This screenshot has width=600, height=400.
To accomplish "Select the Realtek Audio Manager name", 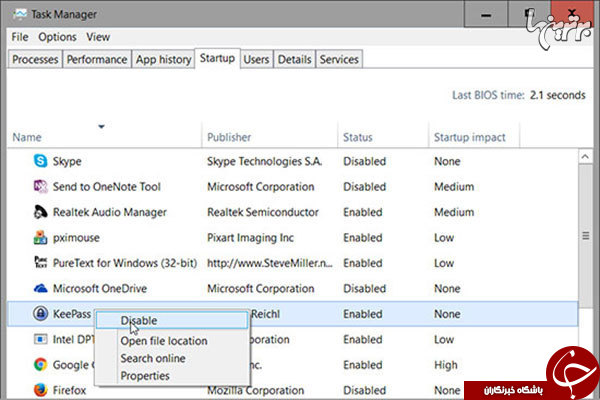I will click(x=110, y=212).
